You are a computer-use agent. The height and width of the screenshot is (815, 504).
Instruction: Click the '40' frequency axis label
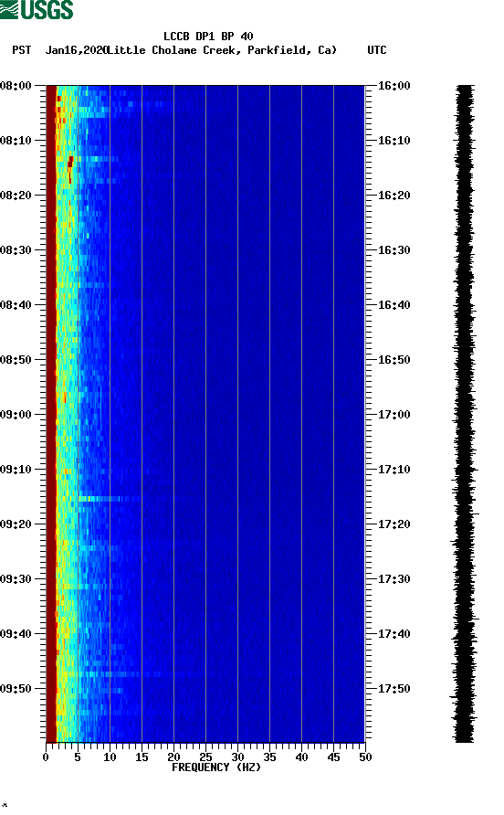click(301, 757)
